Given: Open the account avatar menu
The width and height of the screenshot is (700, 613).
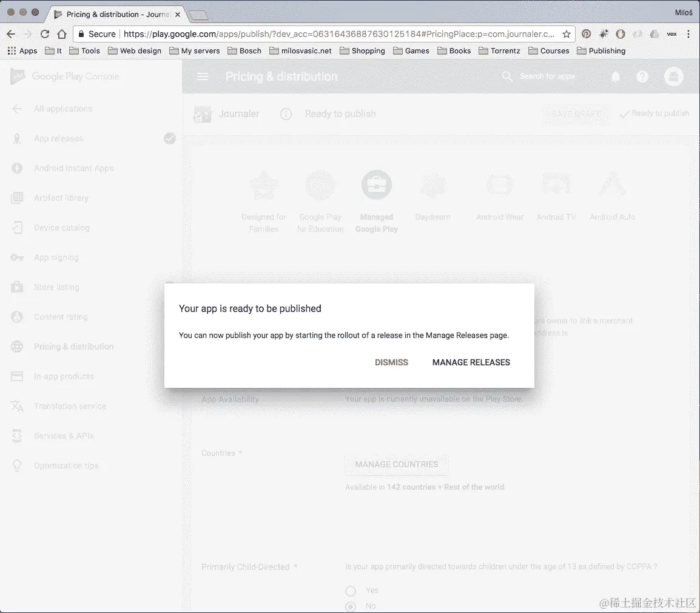Looking at the screenshot, I should click(x=674, y=76).
